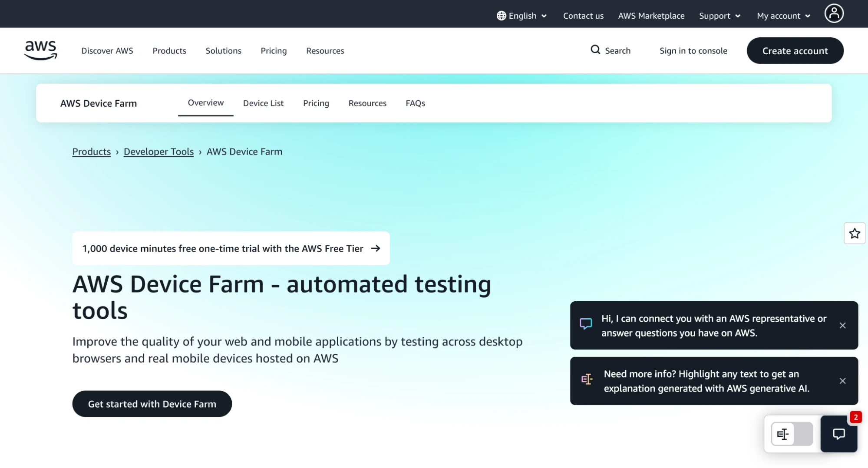Click the arrow on Free Tier banner
This screenshot has width=868, height=468.
point(376,248)
